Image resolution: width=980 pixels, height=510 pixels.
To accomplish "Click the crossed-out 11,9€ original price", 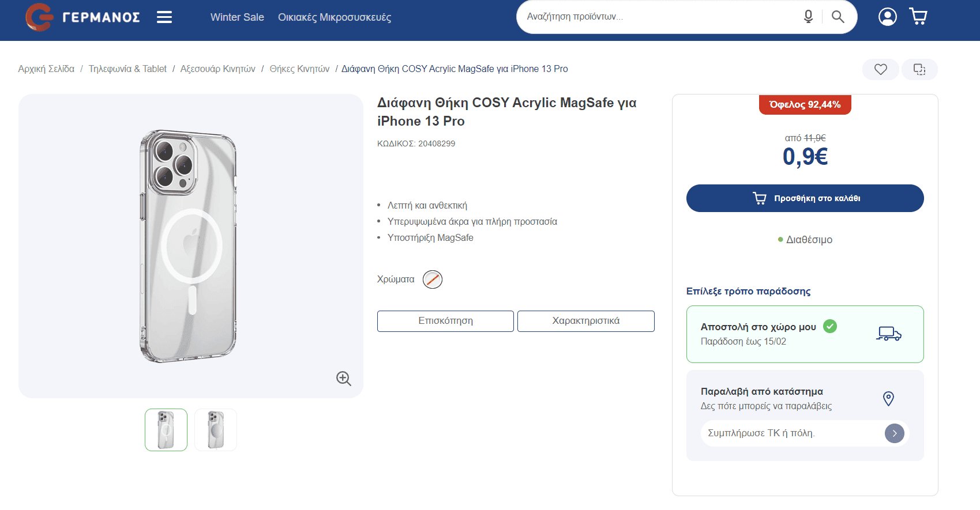I will pyautogui.click(x=815, y=138).
